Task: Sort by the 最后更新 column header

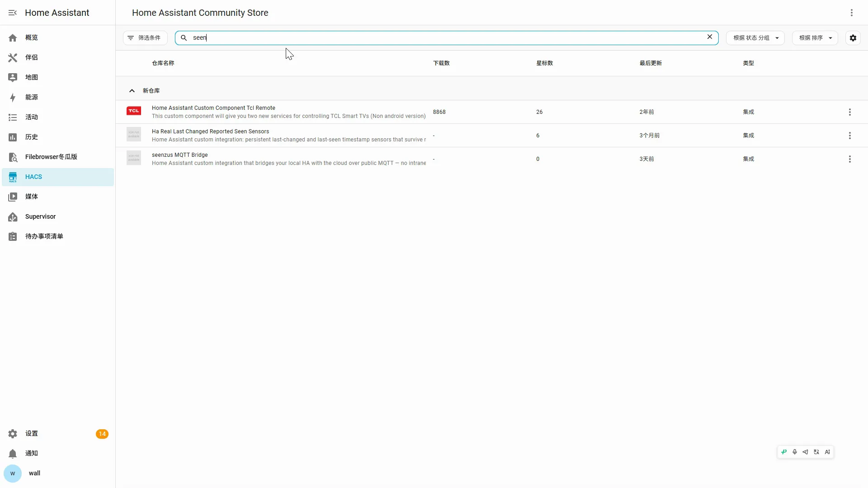Action: click(x=651, y=63)
